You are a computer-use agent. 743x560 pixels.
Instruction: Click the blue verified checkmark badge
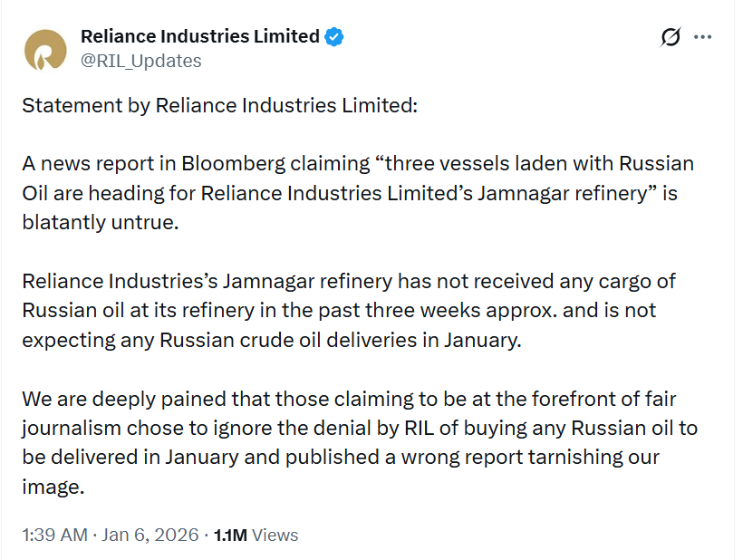[334, 37]
